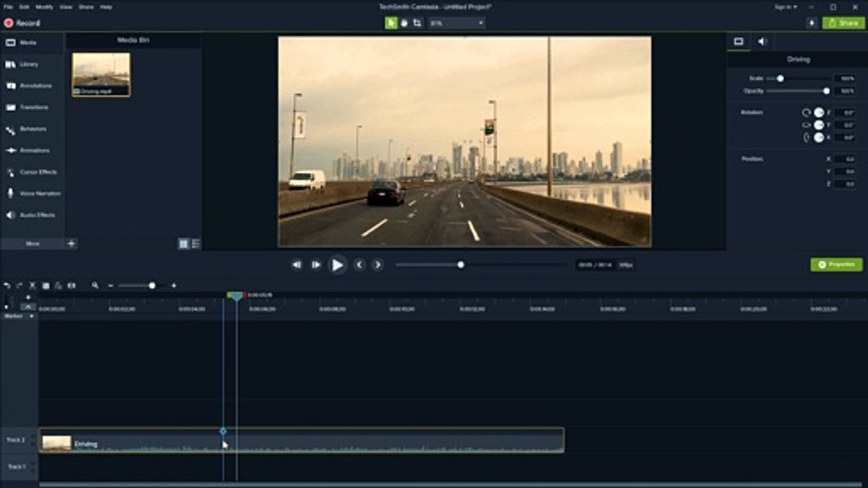Jump to previous marker arrow
Viewport: 868px width, 488px height.
pos(359,265)
